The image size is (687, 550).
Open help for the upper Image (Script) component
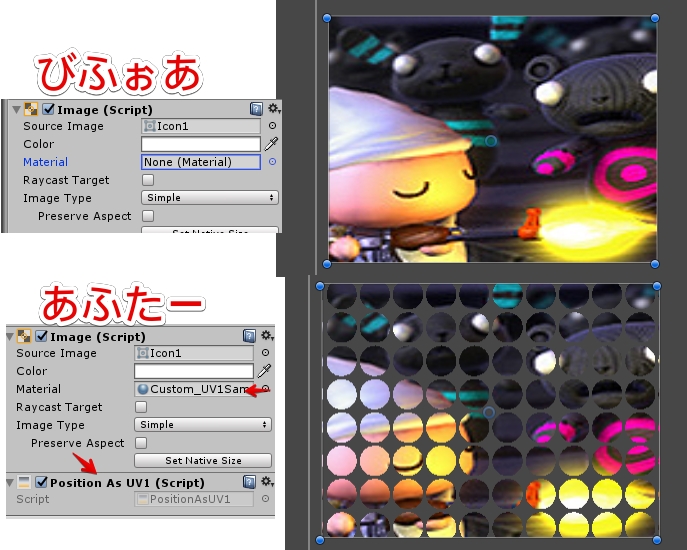click(256, 109)
